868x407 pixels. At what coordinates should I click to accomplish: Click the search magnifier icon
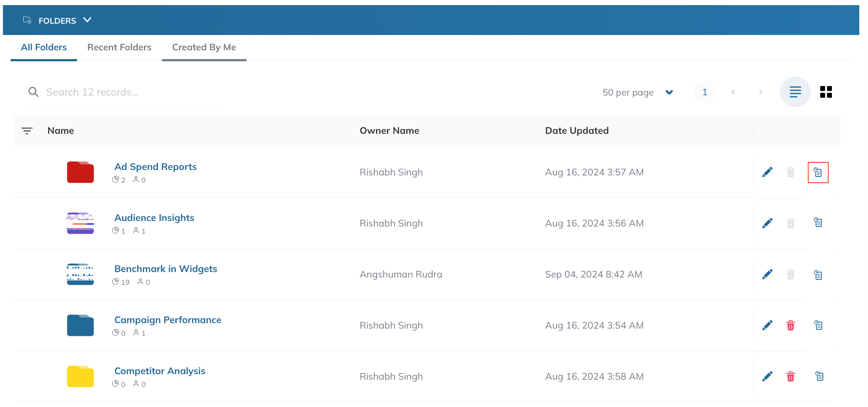tap(33, 92)
